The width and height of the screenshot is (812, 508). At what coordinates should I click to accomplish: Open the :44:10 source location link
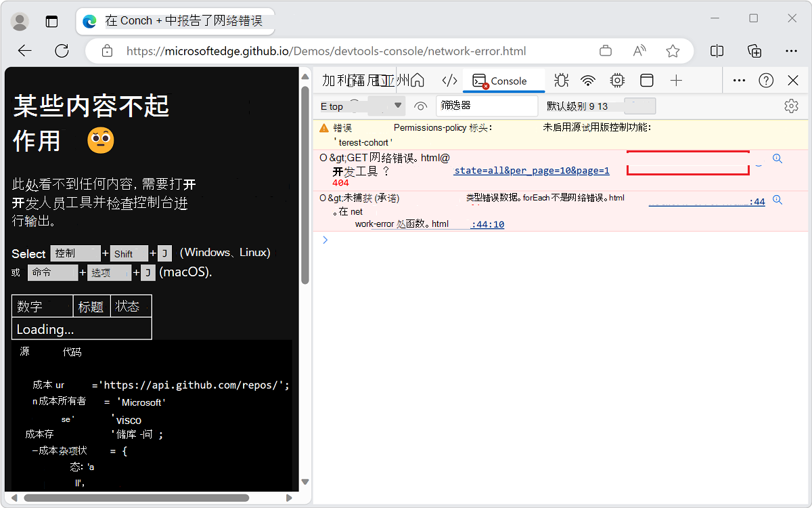(x=487, y=224)
